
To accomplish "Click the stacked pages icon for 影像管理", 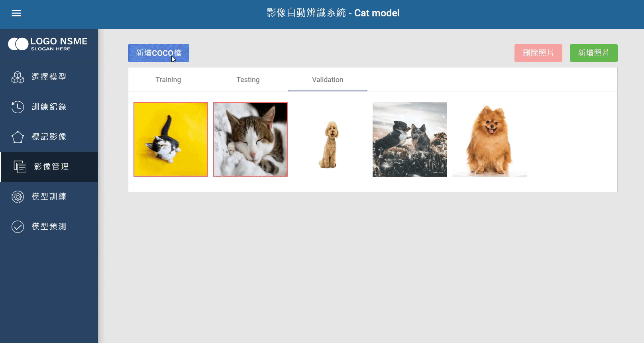I will click(20, 167).
